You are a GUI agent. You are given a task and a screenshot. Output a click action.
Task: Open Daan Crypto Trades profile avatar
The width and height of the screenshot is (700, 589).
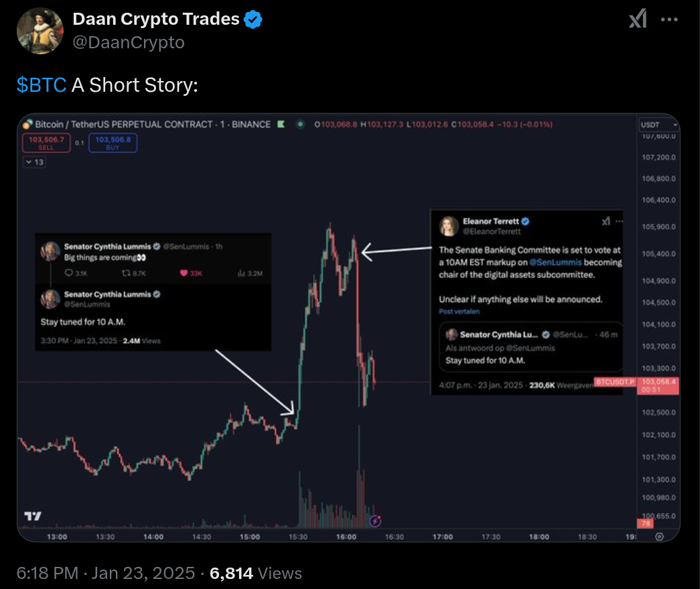coord(40,30)
